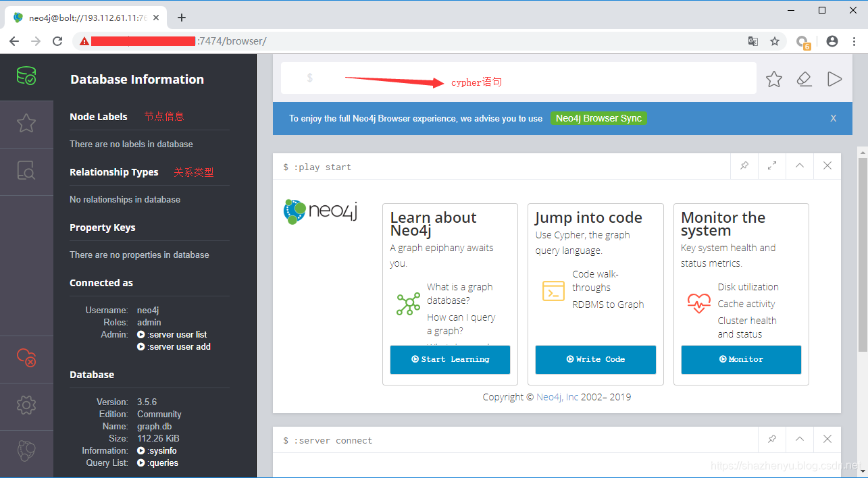
Task: Click the Property Keys heading
Action: [103, 227]
